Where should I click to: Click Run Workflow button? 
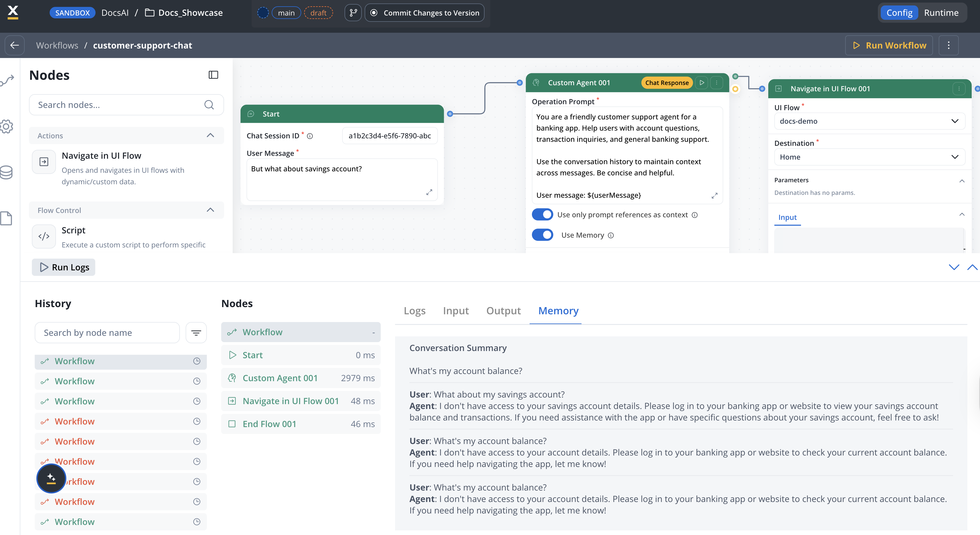[889, 45]
